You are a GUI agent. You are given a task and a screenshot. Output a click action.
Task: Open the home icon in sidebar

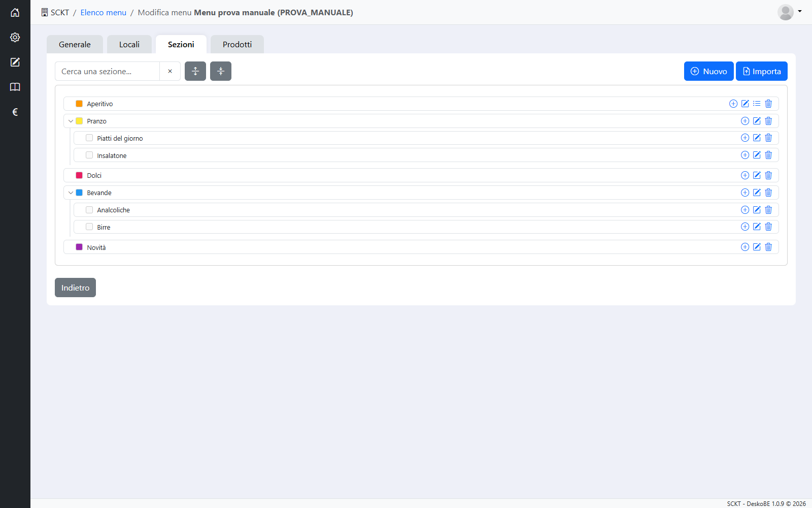pos(15,13)
